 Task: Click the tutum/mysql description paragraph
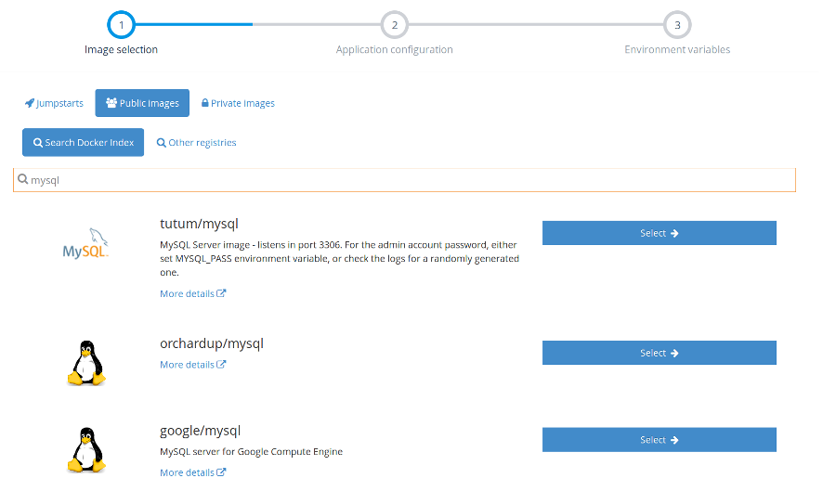point(340,258)
